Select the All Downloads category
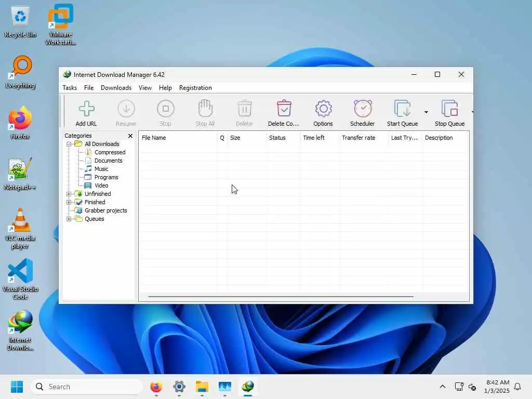The height and width of the screenshot is (399, 532). [x=102, y=144]
